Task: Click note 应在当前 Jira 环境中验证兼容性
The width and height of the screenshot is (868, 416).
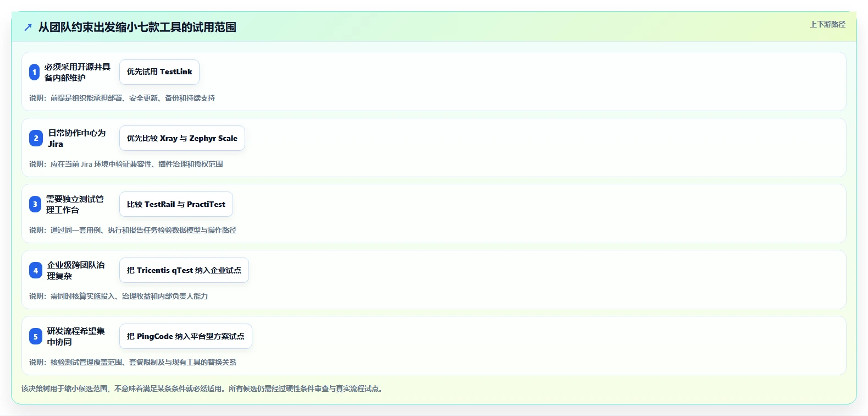Action: pyautogui.click(x=126, y=164)
